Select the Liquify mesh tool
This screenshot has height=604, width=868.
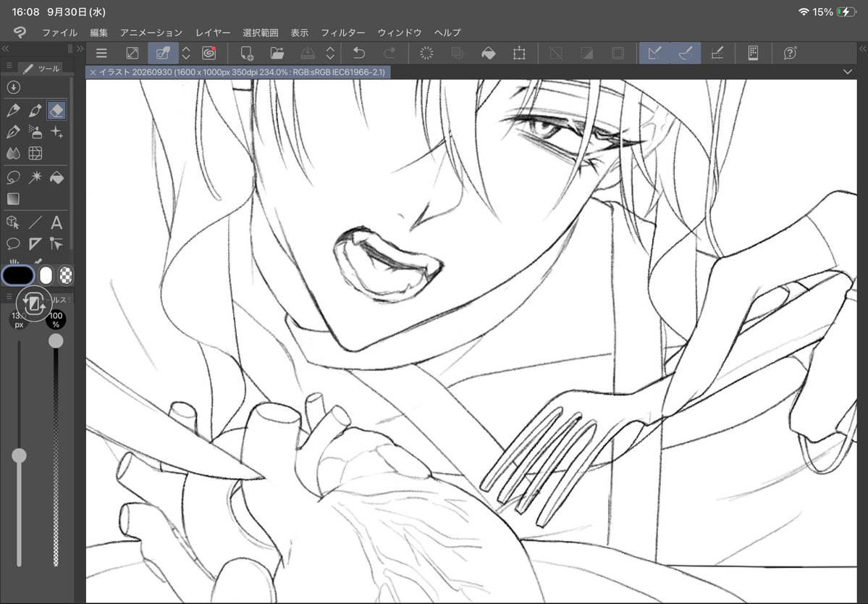pos(35,154)
